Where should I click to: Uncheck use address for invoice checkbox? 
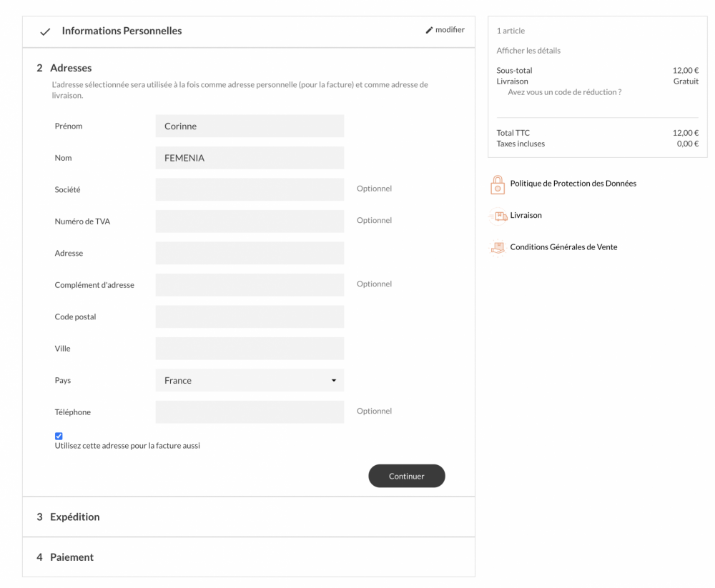point(59,436)
